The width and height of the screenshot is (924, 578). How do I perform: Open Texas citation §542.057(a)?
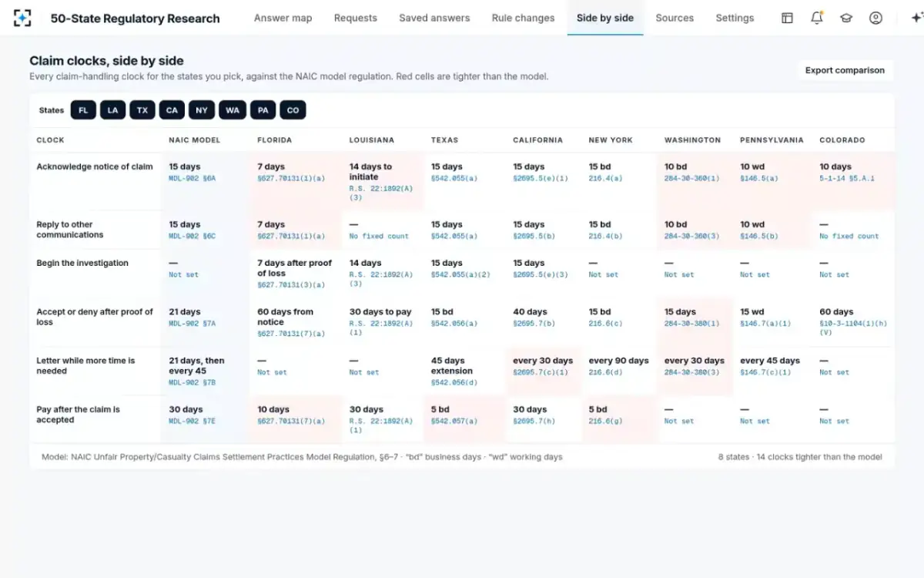pos(454,421)
